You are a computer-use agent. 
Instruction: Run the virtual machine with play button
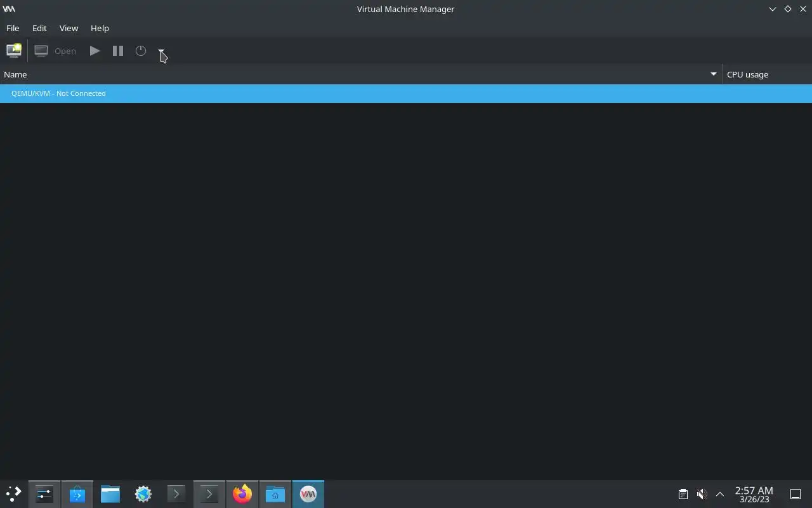[95, 51]
